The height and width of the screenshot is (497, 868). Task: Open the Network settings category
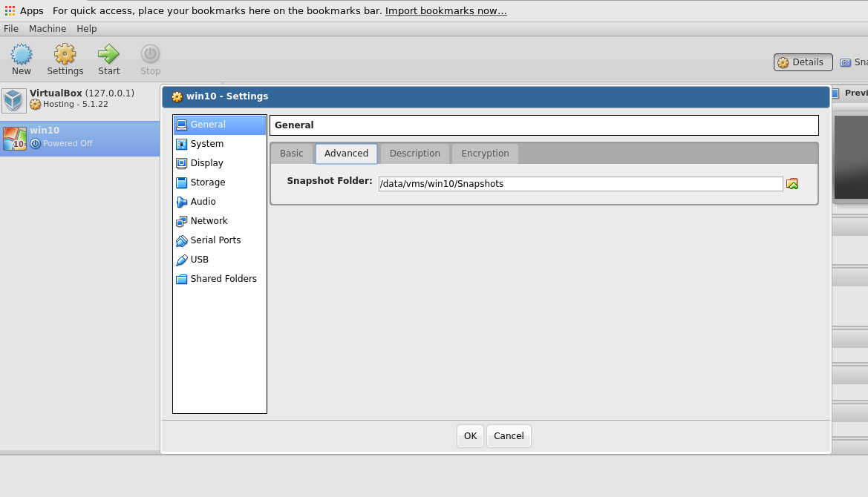click(x=220, y=221)
